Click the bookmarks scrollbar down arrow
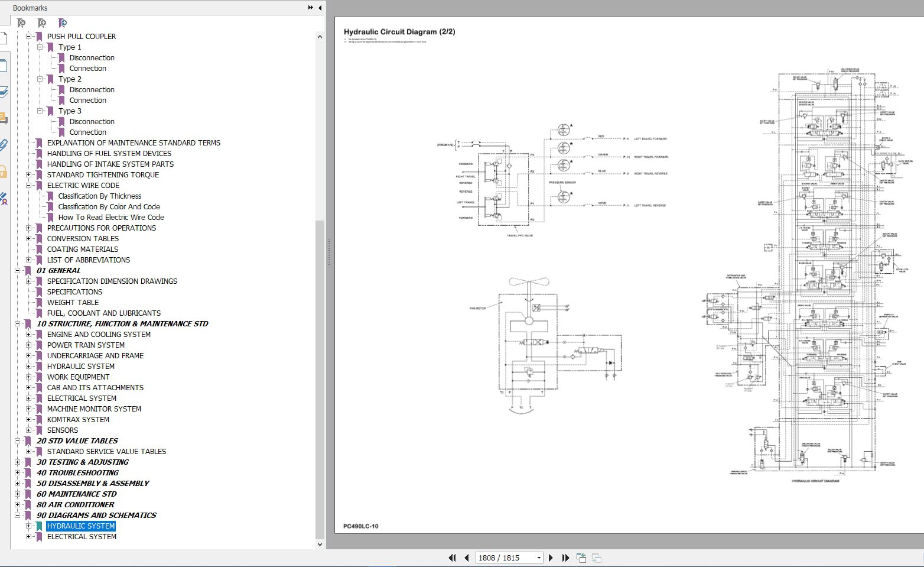This screenshot has height=567, width=924. coord(320,545)
